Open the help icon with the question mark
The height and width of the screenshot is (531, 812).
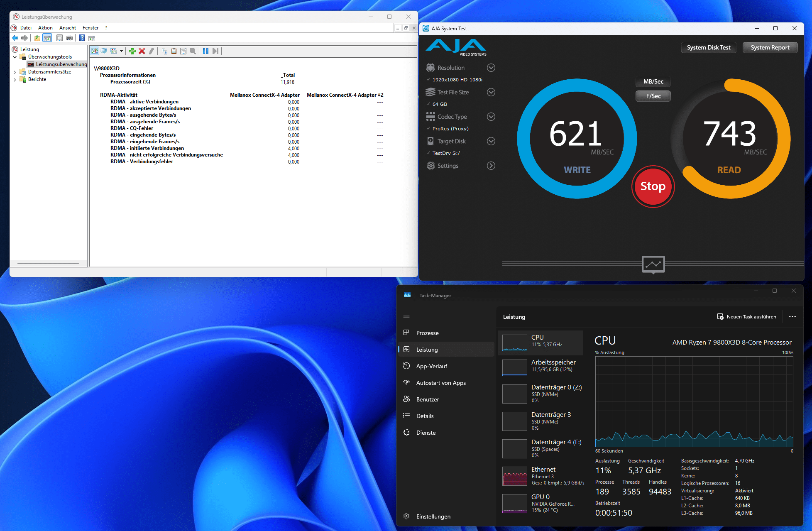click(82, 38)
